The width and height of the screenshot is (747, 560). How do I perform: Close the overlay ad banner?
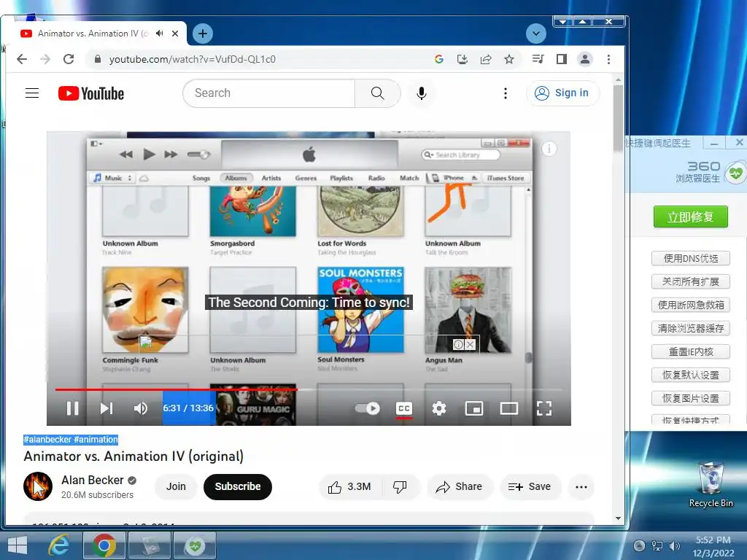pos(471,344)
